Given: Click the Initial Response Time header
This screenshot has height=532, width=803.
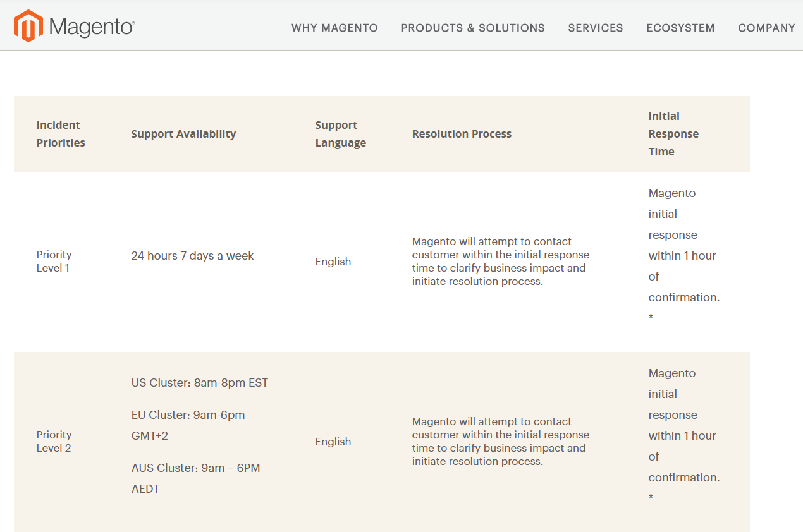Looking at the screenshot, I should tap(673, 134).
